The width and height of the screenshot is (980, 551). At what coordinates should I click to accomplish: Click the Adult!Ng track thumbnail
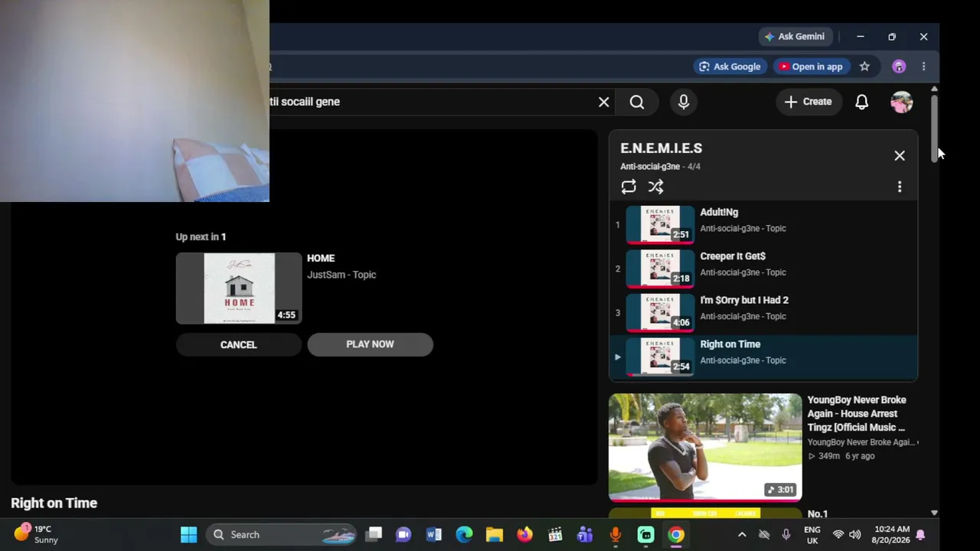pyautogui.click(x=660, y=225)
